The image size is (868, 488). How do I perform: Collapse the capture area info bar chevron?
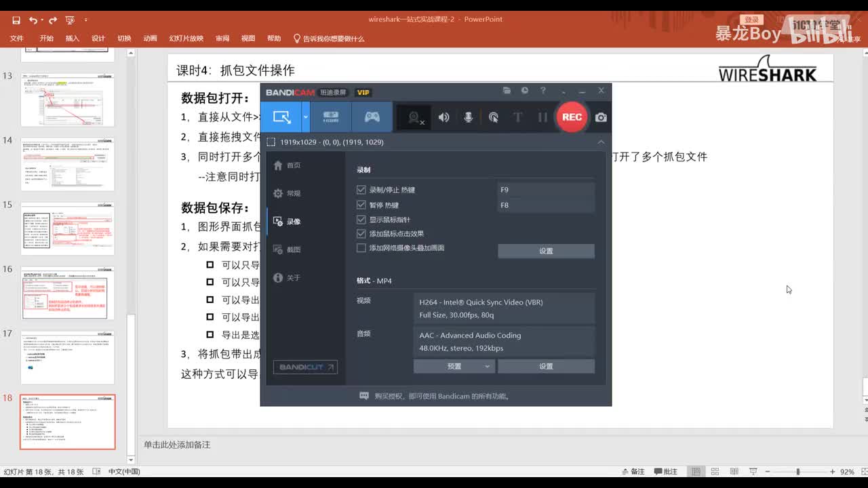coord(601,142)
